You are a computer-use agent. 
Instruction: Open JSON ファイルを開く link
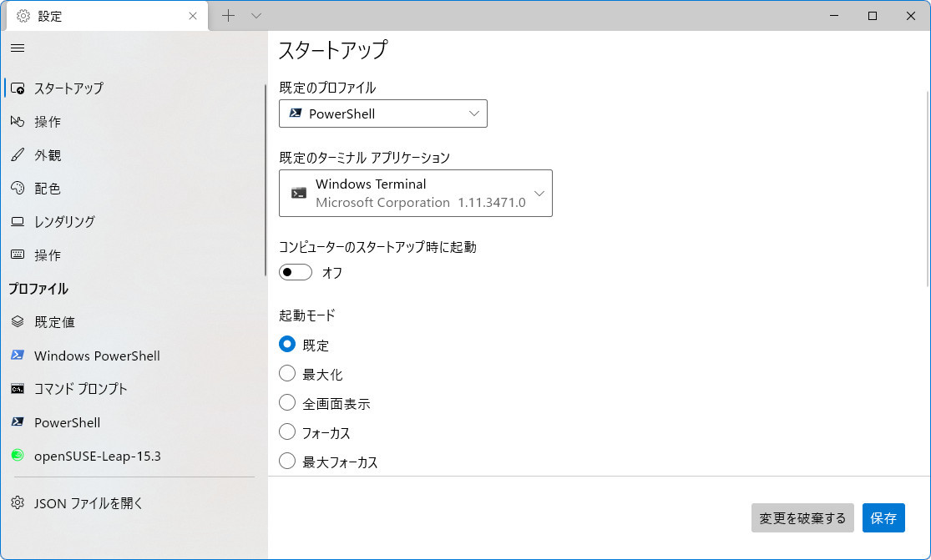133,502
